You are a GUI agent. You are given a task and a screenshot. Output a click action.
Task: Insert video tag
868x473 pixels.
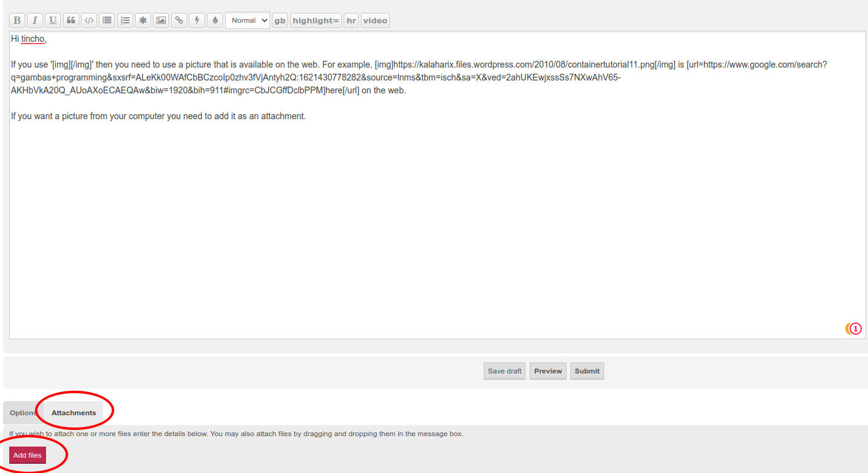375,20
